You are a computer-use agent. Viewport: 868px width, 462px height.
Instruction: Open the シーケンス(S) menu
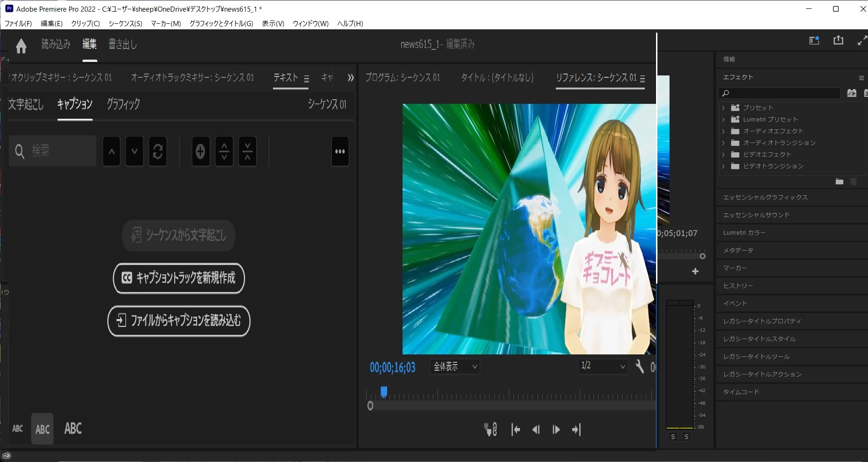[125, 23]
